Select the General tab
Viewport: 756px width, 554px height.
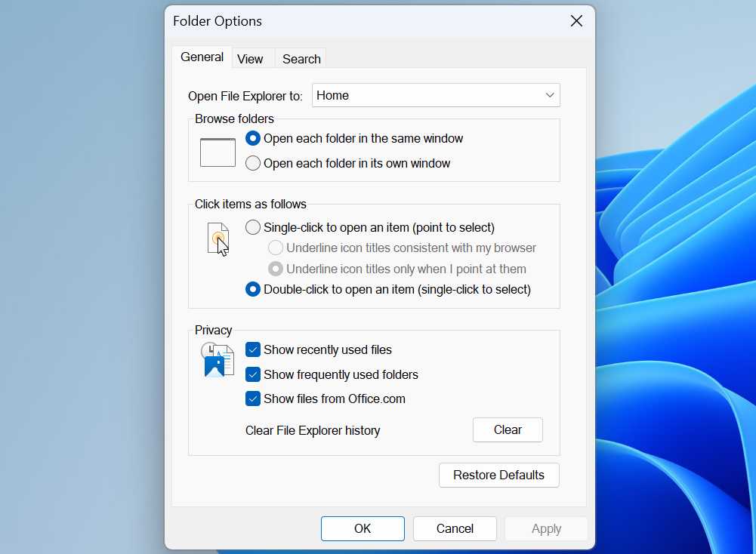[x=201, y=57]
